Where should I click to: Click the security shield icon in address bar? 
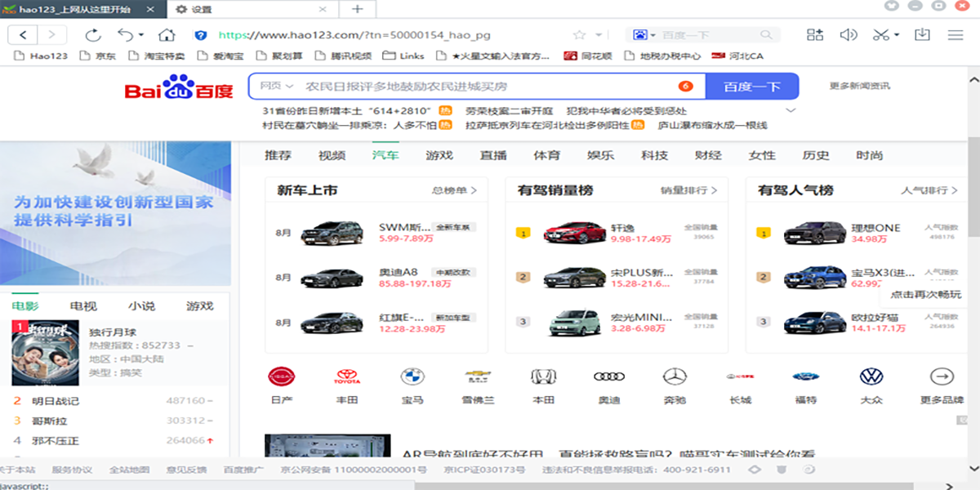click(x=201, y=35)
